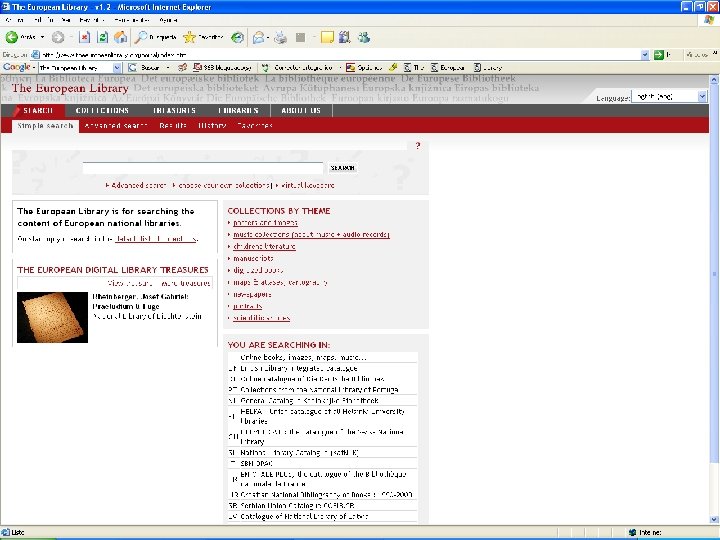
Task: Select the History sub-tab
Action: click(x=212, y=125)
